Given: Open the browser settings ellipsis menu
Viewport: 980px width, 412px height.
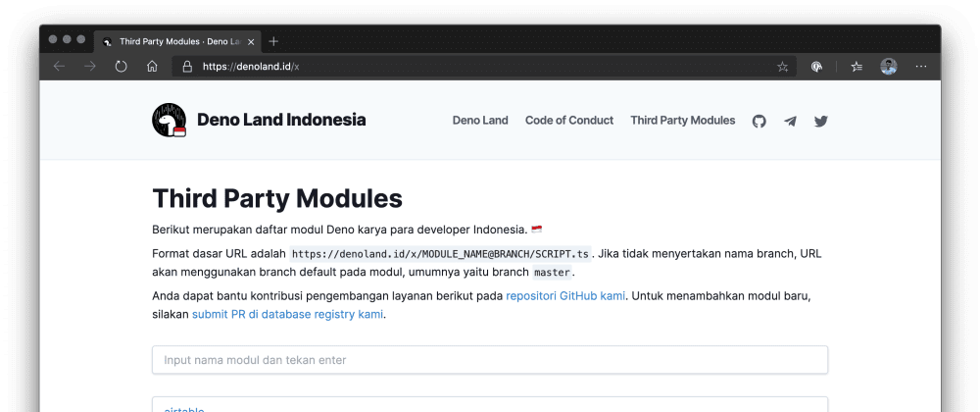Looking at the screenshot, I should coord(920,67).
